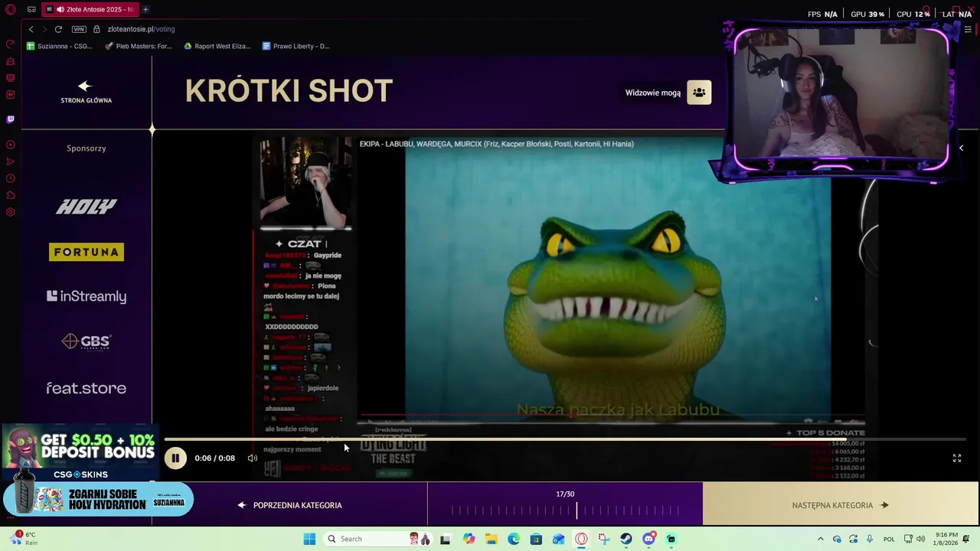Open Discord from taskbar
This screenshot has height=551, width=980.
(x=649, y=539)
